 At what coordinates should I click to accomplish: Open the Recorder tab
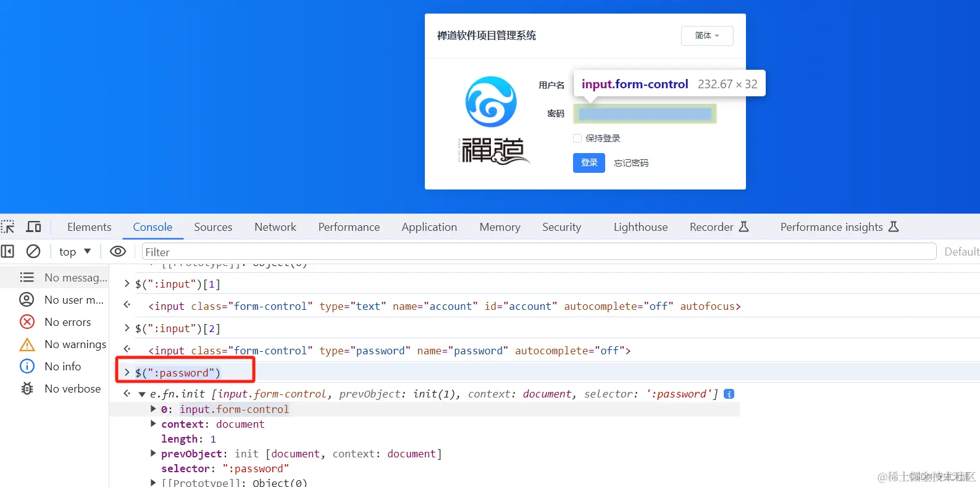[x=719, y=227]
